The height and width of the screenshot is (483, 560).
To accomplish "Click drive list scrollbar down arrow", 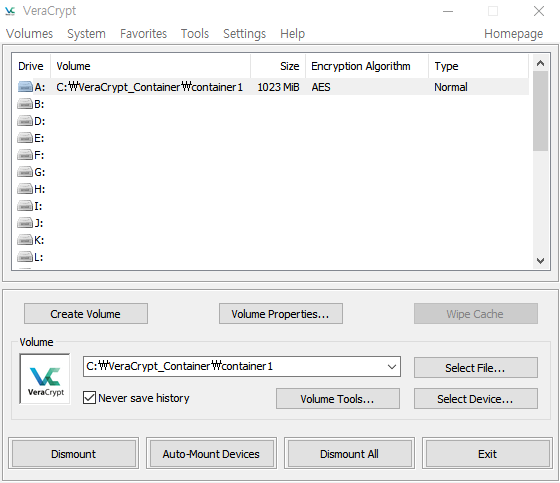I will click(540, 261).
